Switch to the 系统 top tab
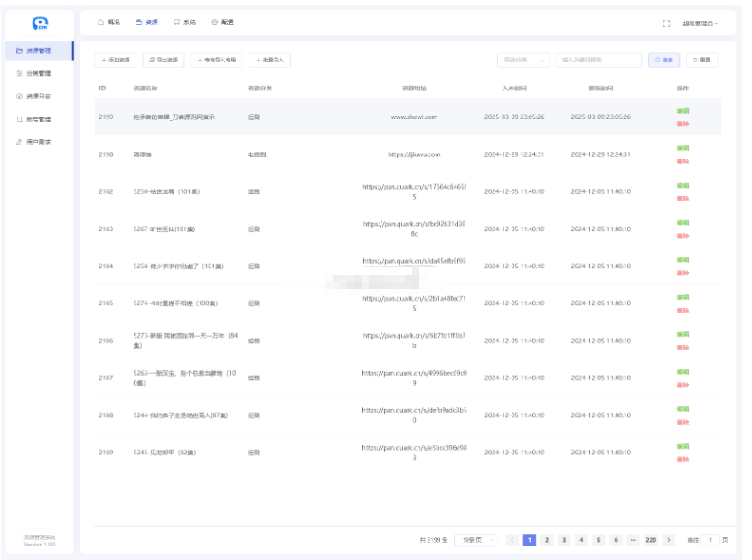The image size is (752, 560). tap(184, 22)
